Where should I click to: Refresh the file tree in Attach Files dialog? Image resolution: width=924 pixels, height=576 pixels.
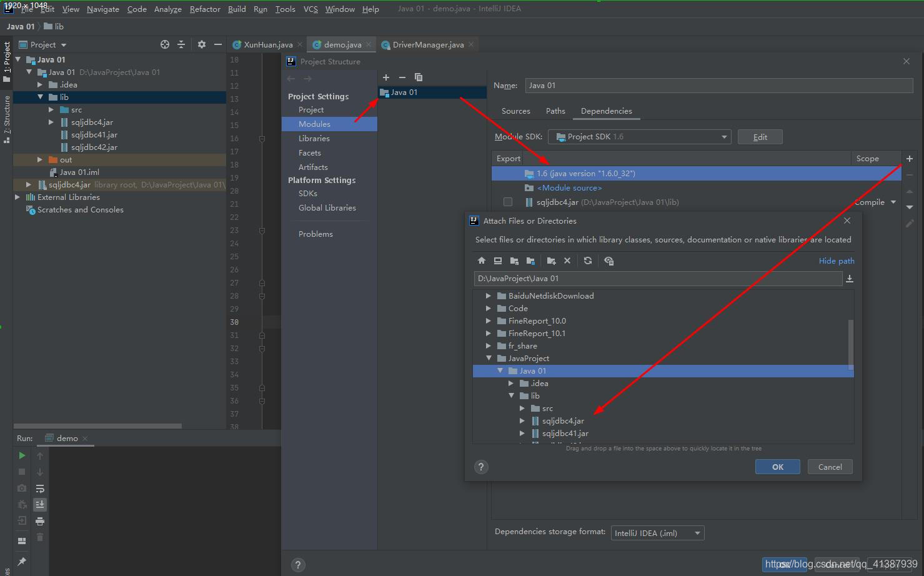point(587,261)
